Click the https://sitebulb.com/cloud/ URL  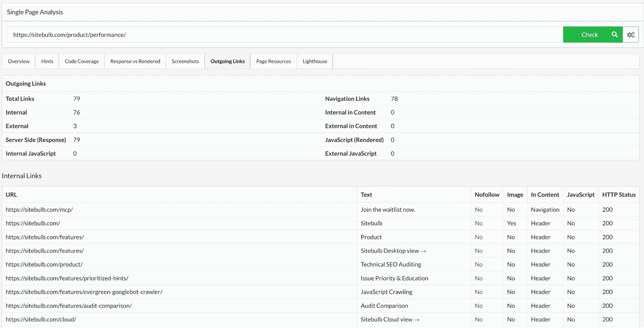41,319
